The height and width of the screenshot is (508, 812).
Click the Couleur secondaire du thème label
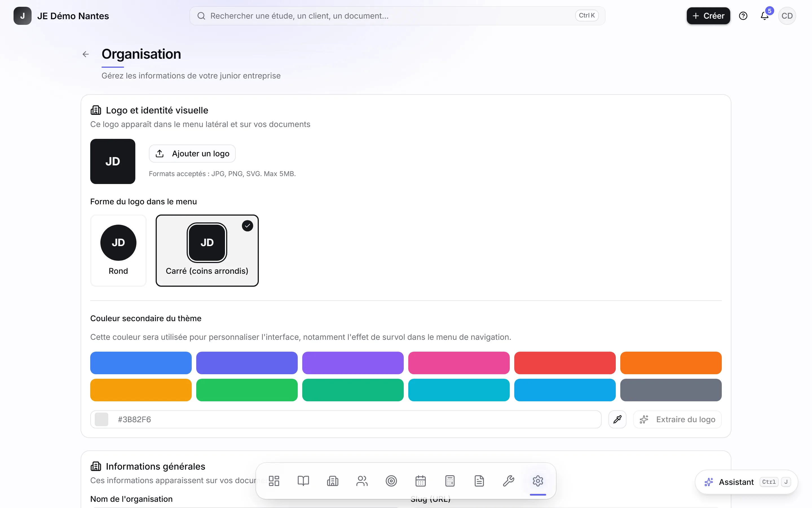pos(145,318)
